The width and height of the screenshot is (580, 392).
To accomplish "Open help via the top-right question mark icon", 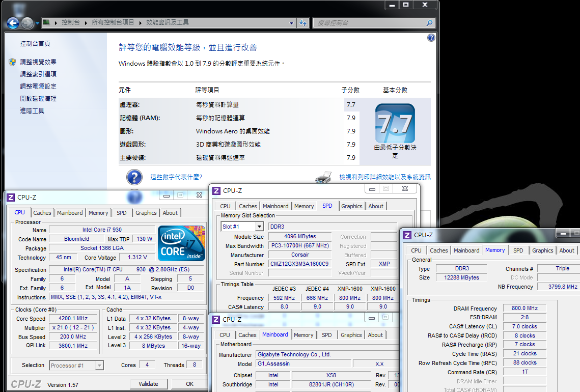I will 431,38.
